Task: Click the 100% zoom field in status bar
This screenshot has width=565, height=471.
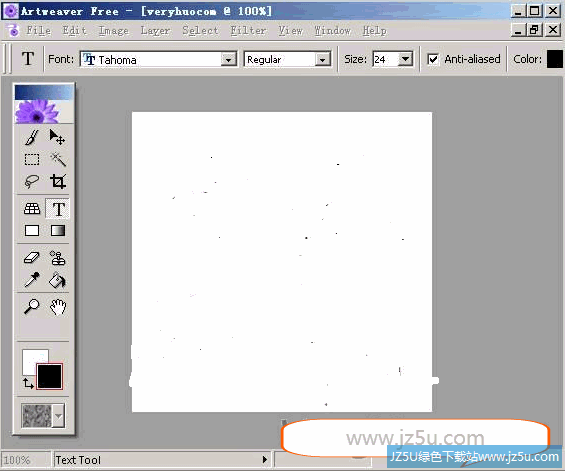Action: click(x=25, y=460)
